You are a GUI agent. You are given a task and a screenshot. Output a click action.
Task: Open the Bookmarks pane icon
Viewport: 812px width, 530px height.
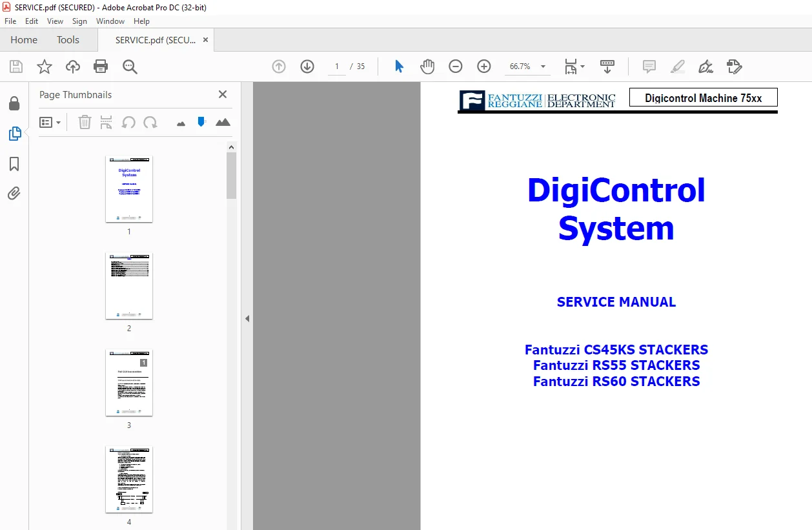[x=14, y=164]
